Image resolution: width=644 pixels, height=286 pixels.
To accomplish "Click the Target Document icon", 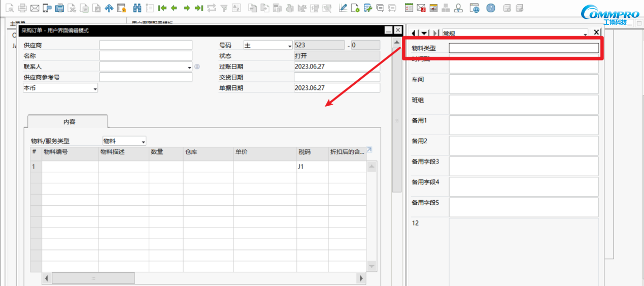I will 265,8.
